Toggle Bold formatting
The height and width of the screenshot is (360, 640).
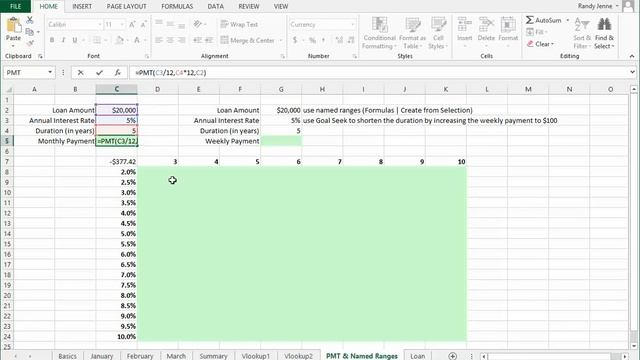[52, 40]
